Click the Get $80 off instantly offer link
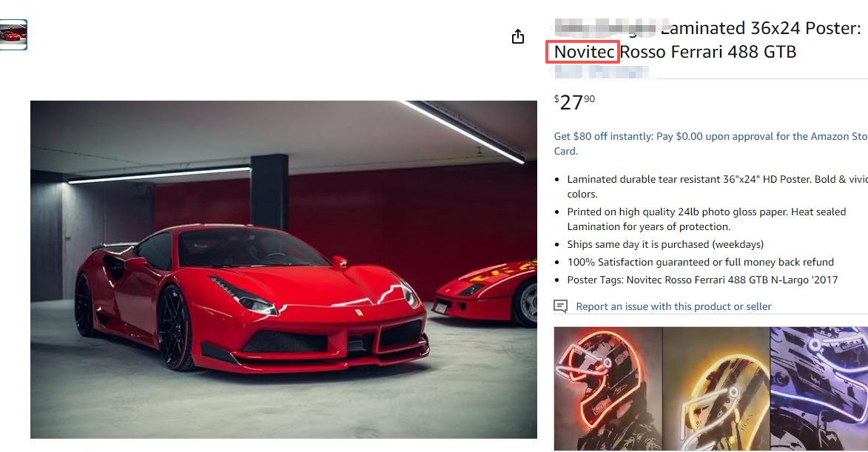 tap(711, 144)
